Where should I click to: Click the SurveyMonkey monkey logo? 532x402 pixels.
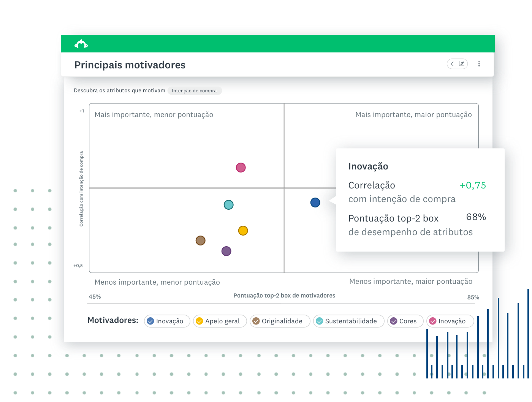[81, 43]
